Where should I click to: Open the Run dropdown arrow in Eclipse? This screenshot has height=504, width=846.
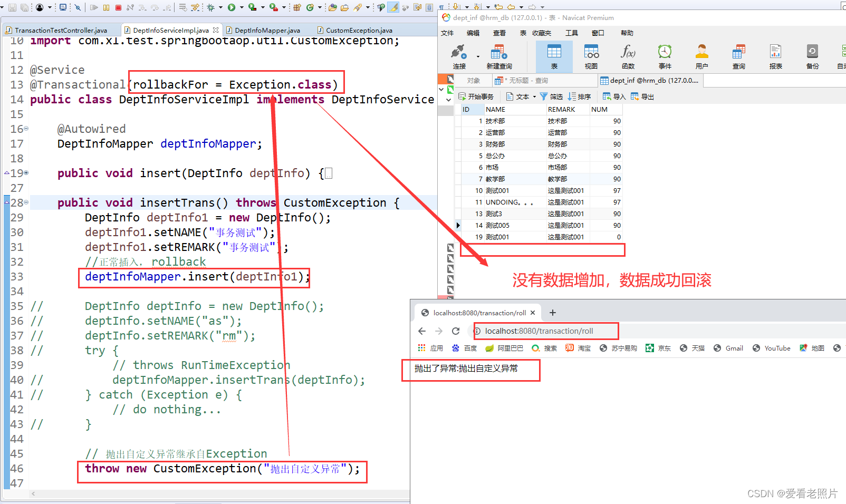[242, 7]
